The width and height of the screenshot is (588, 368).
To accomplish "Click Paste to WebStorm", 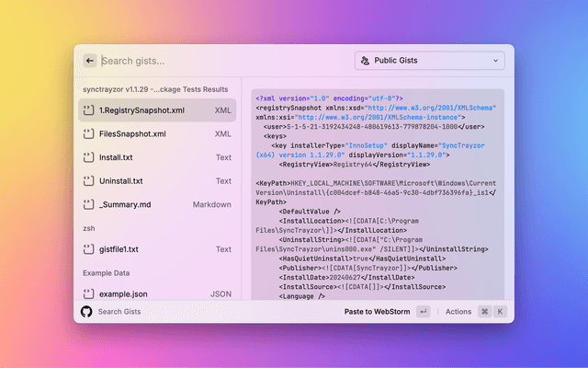I will 377,312.
